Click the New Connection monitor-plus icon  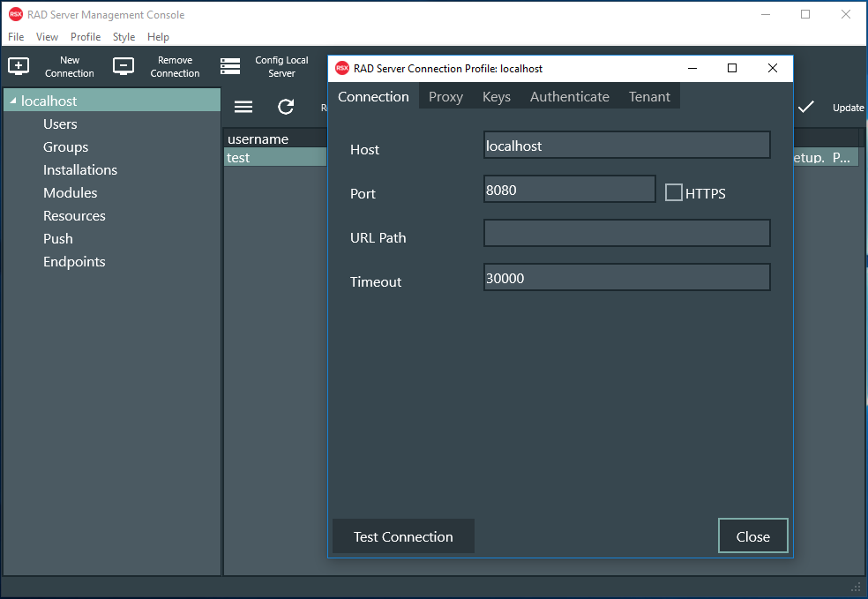pyautogui.click(x=19, y=66)
